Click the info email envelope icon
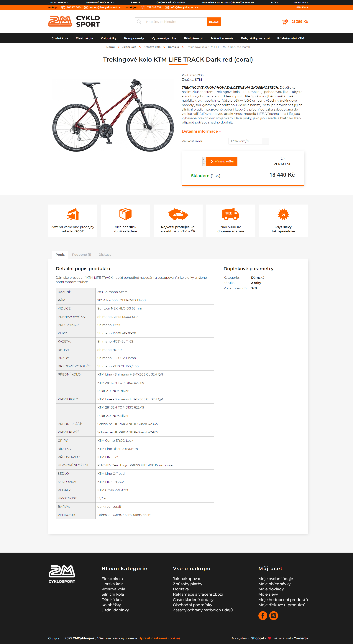This screenshot has width=353, height=644. pos(167,7)
